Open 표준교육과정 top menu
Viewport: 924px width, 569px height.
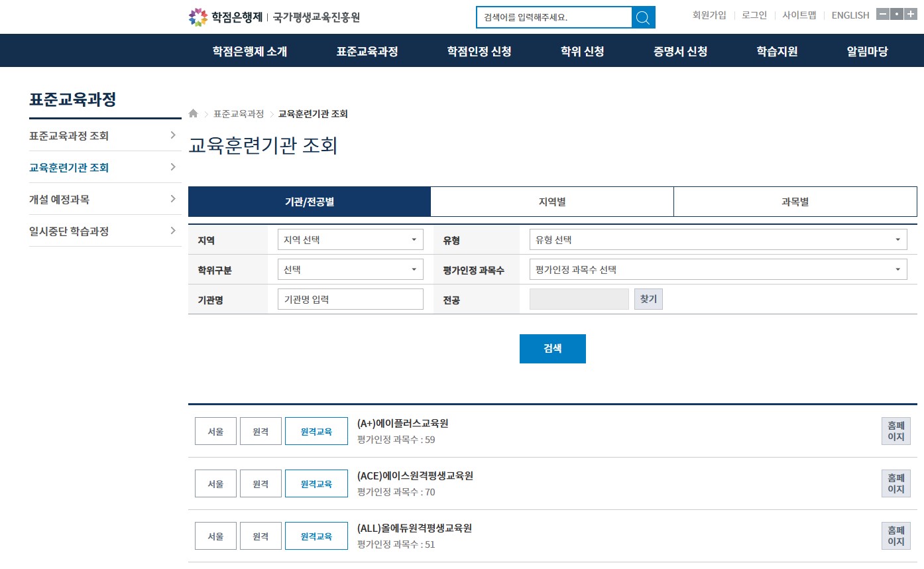(x=367, y=51)
